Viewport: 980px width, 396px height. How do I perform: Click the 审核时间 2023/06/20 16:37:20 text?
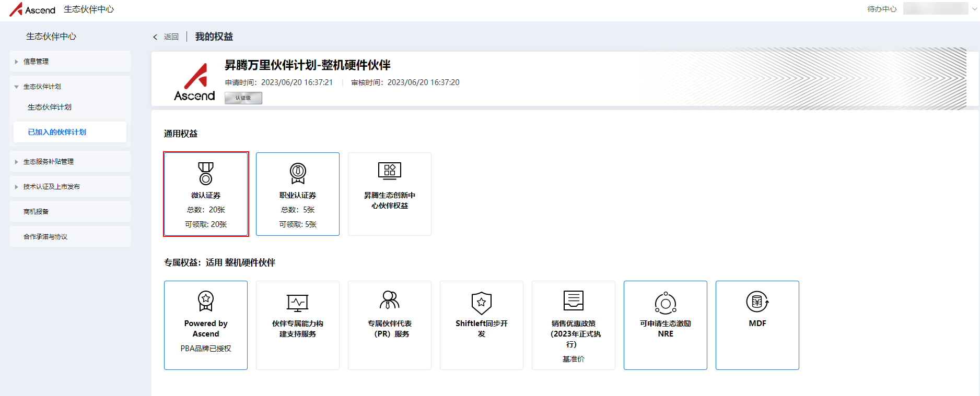coord(405,82)
